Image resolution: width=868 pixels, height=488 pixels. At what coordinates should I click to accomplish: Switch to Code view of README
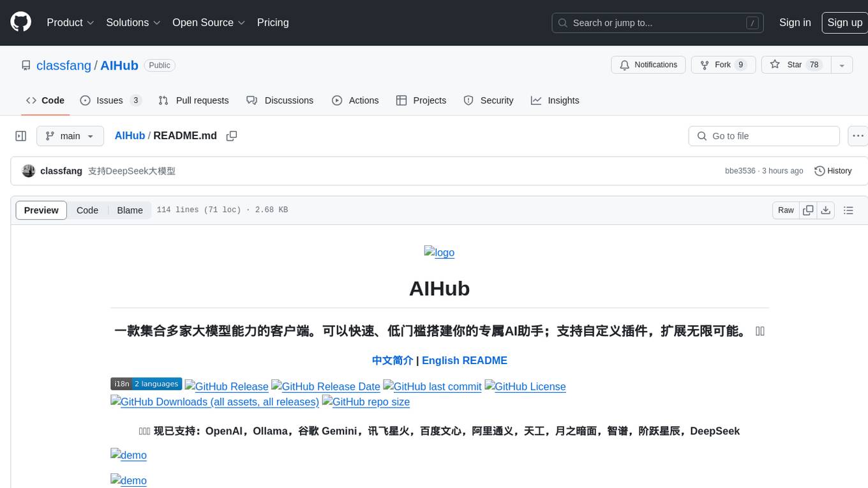coord(87,210)
